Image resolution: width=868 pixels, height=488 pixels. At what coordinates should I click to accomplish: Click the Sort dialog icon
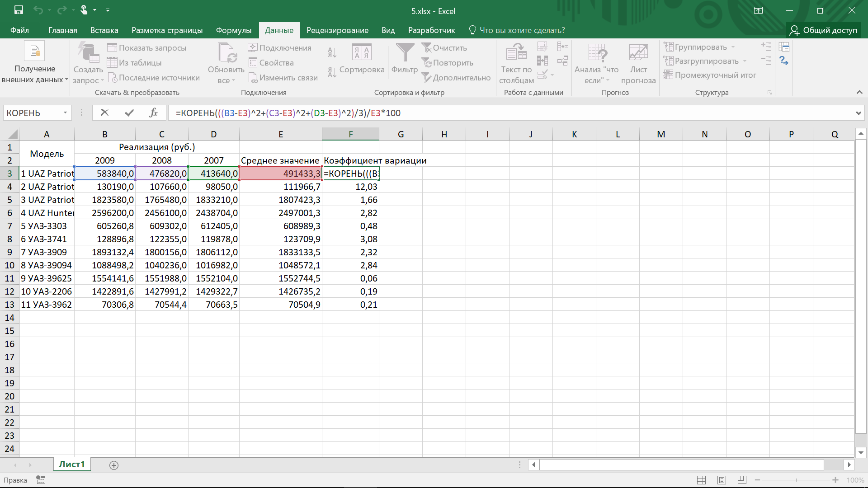click(362, 53)
